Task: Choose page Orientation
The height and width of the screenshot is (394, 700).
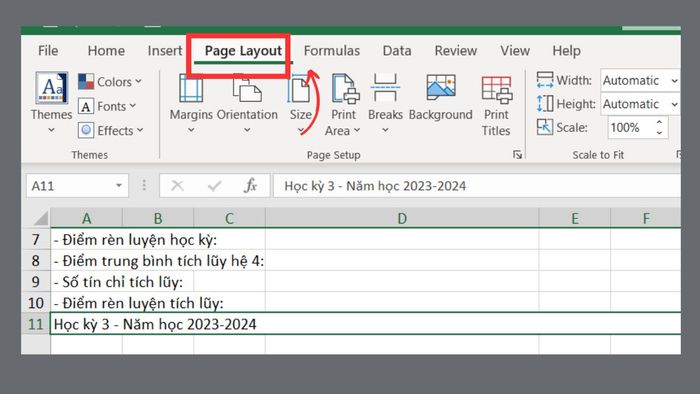Action: [x=247, y=104]
